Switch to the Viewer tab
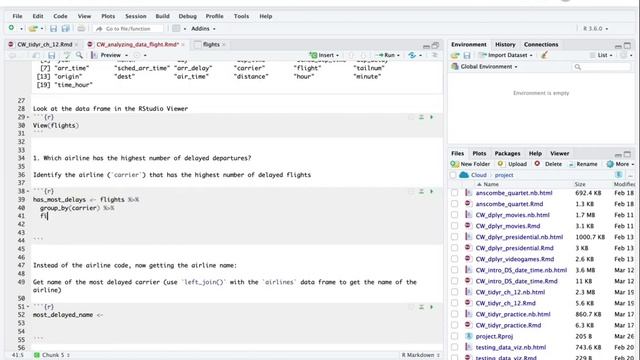Image resolution: width=640 pixels, height=360 pixels. click(x=559, y=153)
